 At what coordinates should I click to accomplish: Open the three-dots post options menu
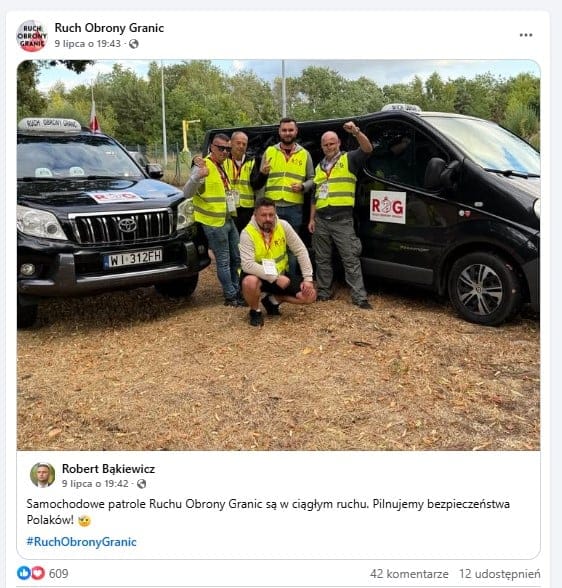click(526, 35)
